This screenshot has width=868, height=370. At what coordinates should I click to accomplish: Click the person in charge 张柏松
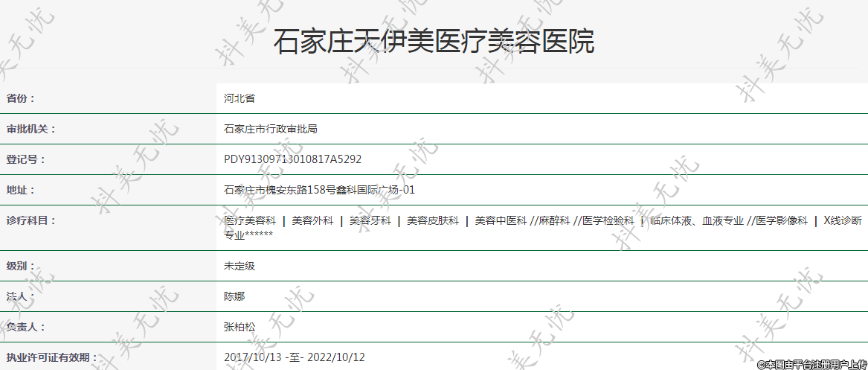click(239, 327)
